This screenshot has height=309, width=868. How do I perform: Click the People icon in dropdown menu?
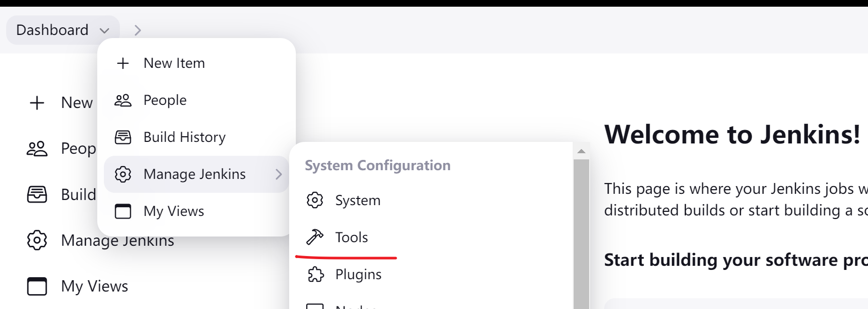pyautogui.click(x=123, y=100)
